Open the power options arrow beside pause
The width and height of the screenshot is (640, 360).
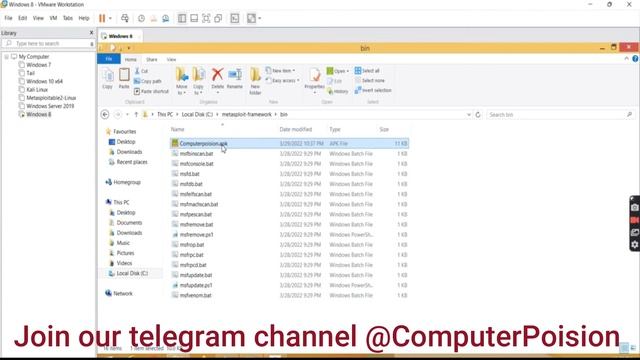110,18
